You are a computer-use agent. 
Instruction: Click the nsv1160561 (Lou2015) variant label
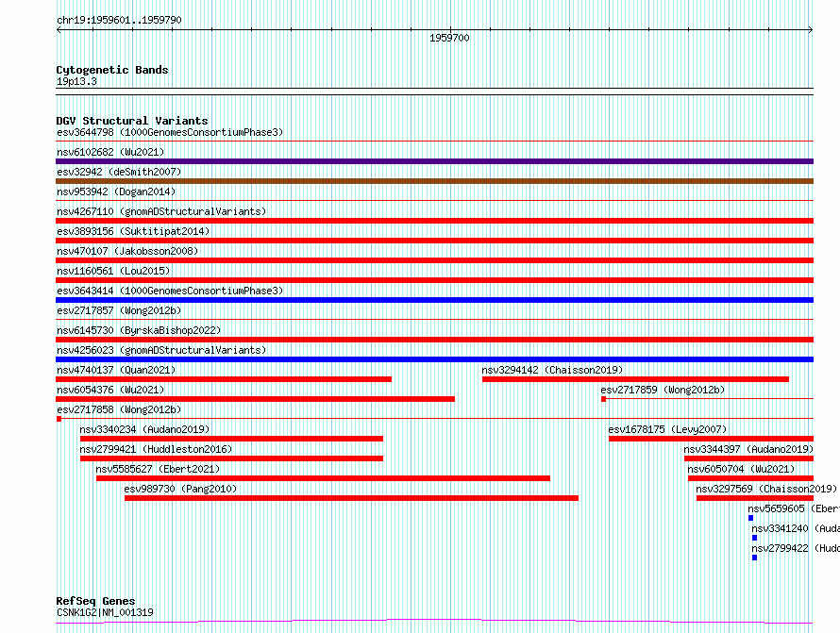[x=113, y=271]
